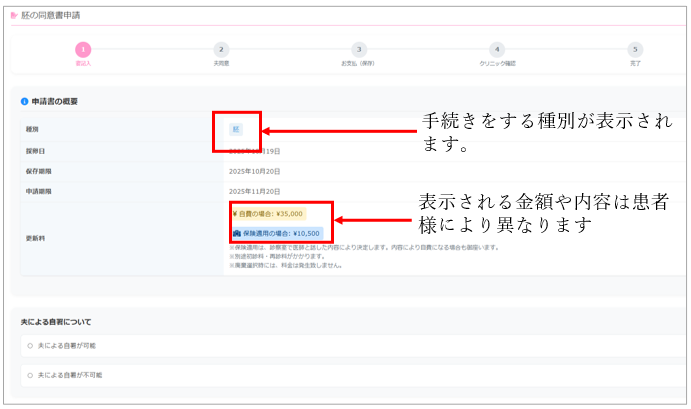Click the 申請書の概要 section heading
Image resolution: width=691 pixels, height=409 pixels.
point(55,101)
